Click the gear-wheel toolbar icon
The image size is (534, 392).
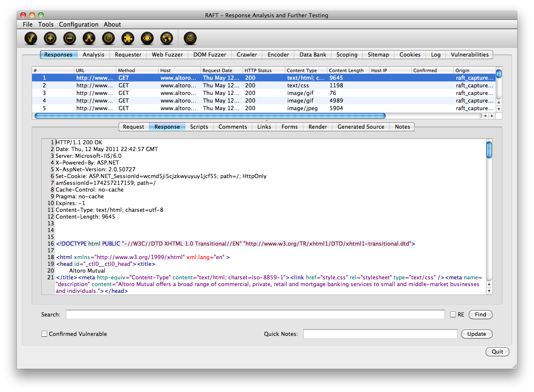[108, 38]
